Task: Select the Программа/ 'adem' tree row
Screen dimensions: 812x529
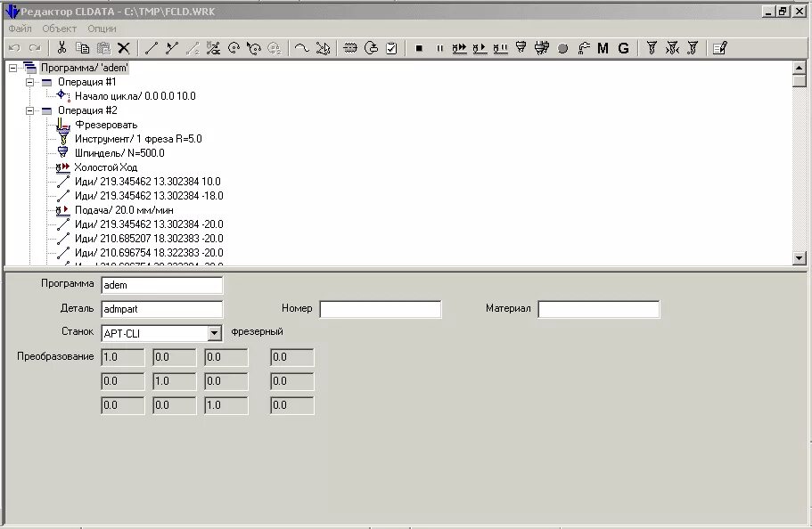Action: (85, 68)
